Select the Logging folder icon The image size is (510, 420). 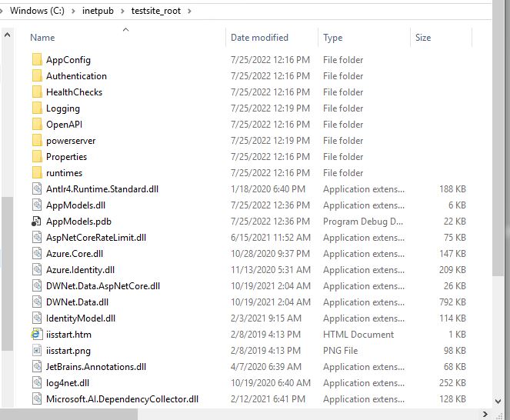pyautogui.click(x=36, y=108)
